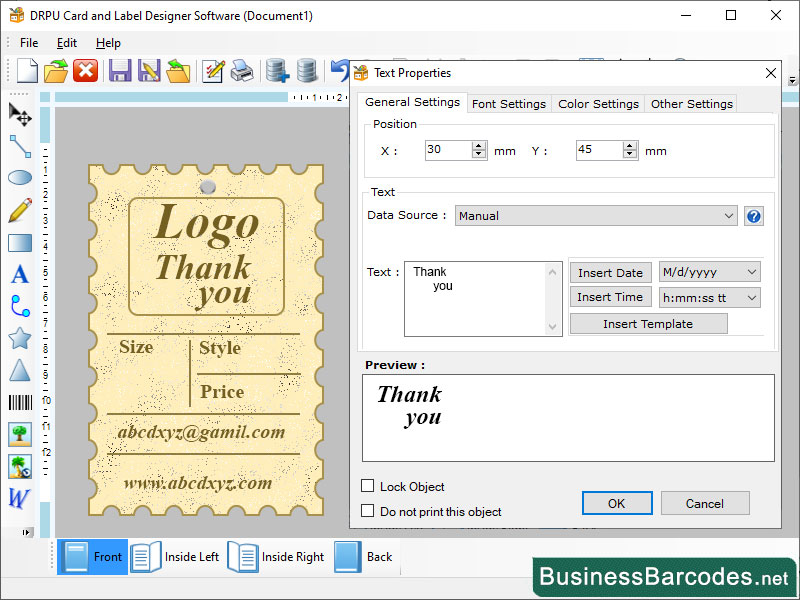
Task: Choose the Text tool from the left toolbar
Action: click(x=20, y=274)
